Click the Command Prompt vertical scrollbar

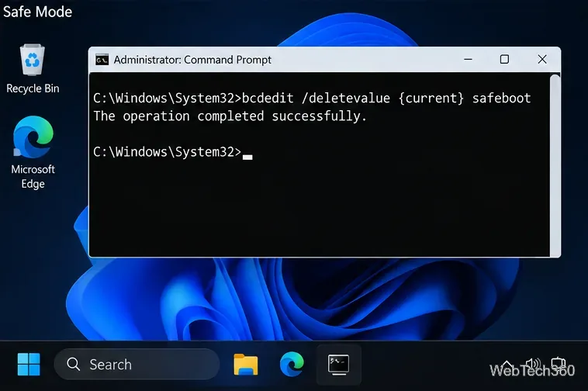point(555,165)
